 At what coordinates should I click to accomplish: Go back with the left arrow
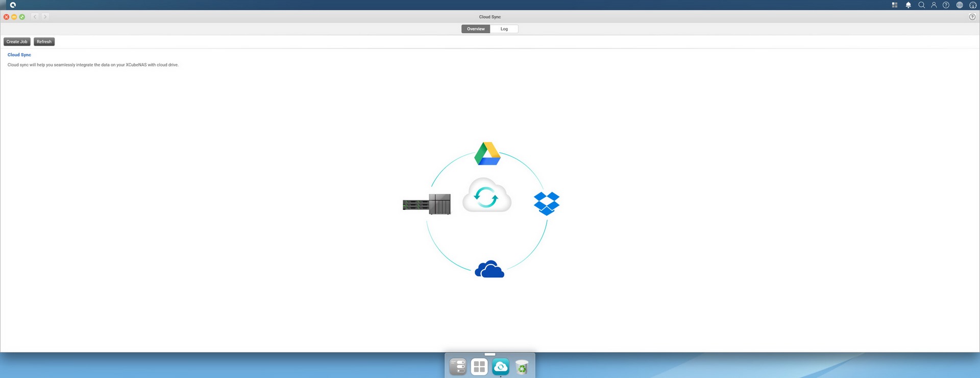[x=35, y=17]
